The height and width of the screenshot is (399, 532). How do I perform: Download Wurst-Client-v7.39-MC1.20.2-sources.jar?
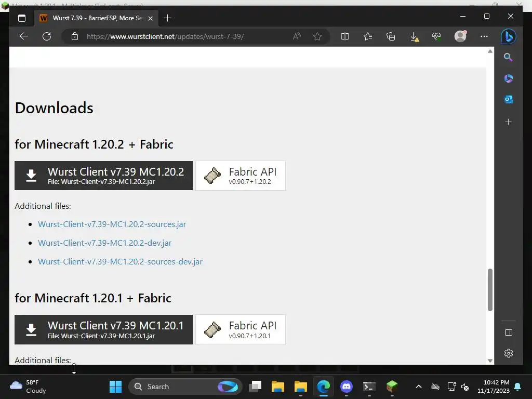[112, 224]
